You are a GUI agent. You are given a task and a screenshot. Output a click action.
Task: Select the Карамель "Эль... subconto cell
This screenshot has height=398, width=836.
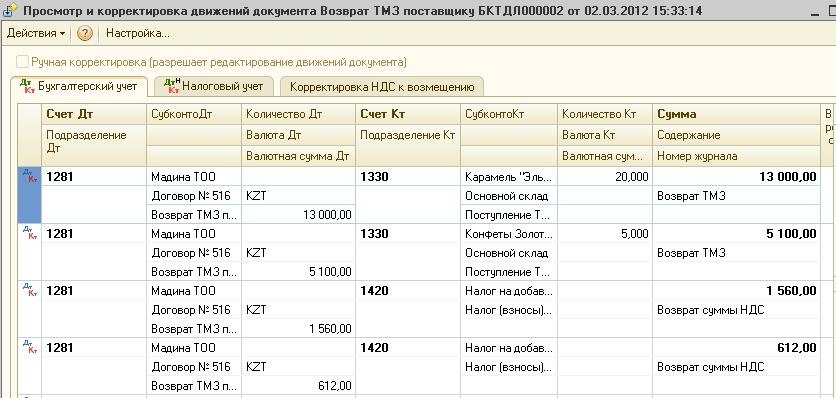[508, 177]
